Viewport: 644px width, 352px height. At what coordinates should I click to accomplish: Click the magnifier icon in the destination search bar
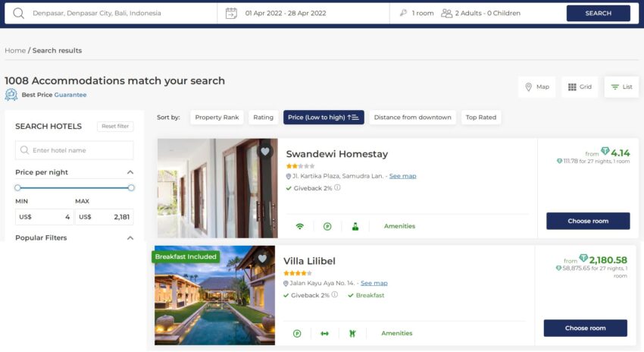[18, 13]
